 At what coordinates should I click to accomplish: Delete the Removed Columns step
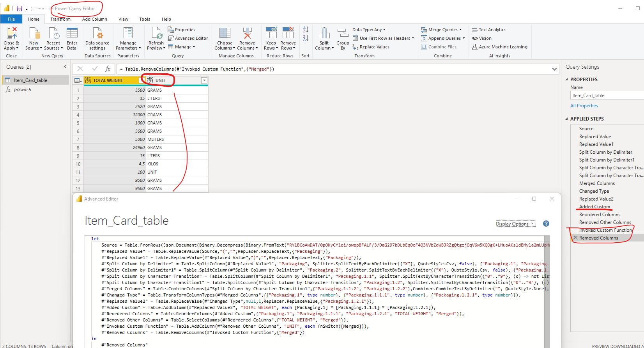tap(575, 238)
